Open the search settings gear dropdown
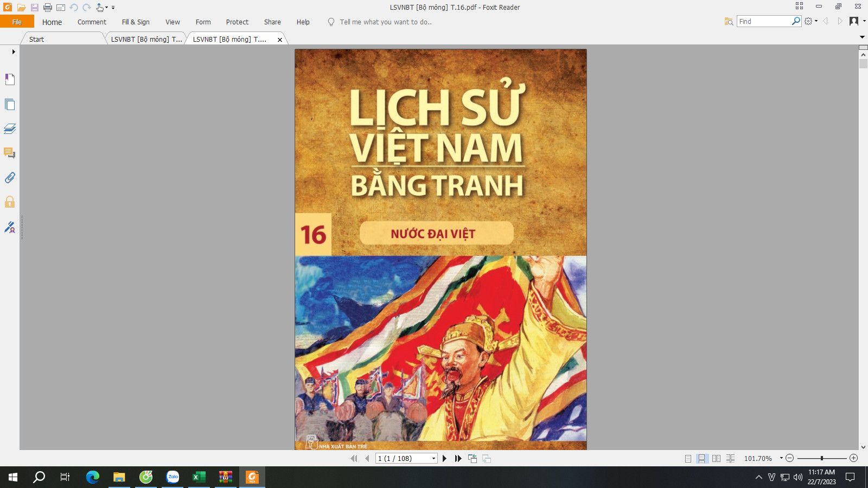Image resolution: width=868 pixels, height=488 pixels. click(x=811, y=21)
